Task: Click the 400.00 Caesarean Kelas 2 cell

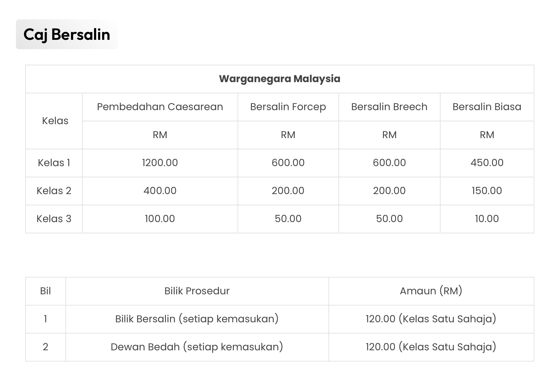Action: pos(160,191)
